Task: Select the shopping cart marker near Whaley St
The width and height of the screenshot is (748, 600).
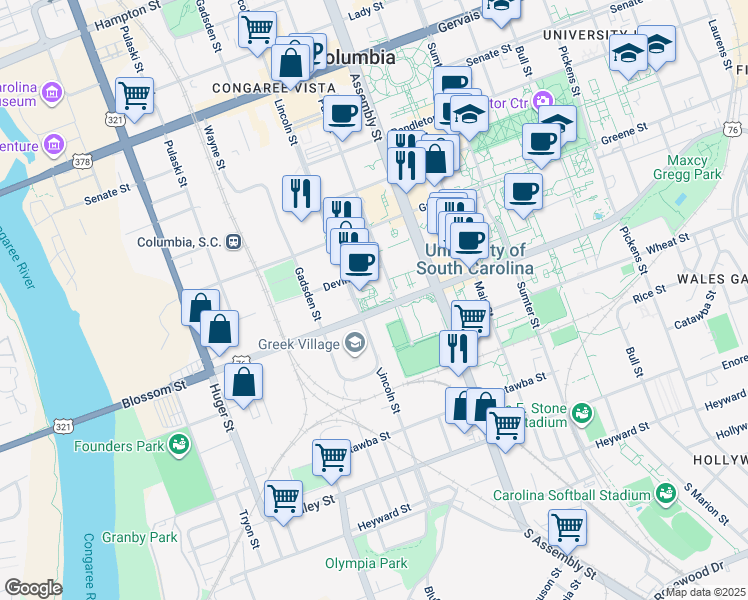Action: point(283,499)
